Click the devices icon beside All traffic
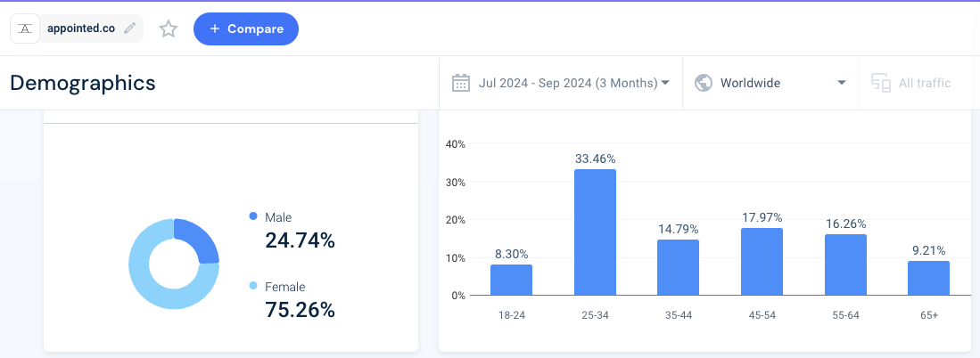Image resolution: width=980 pixels, height=358 pixels. click(x=881, y=83)
